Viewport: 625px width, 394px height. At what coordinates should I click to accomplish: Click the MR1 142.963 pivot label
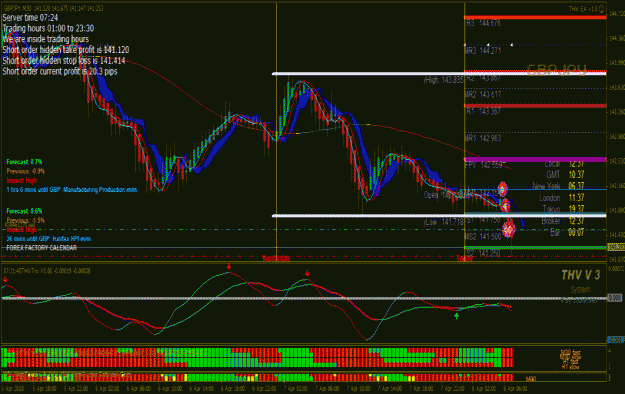coord(483,138)
